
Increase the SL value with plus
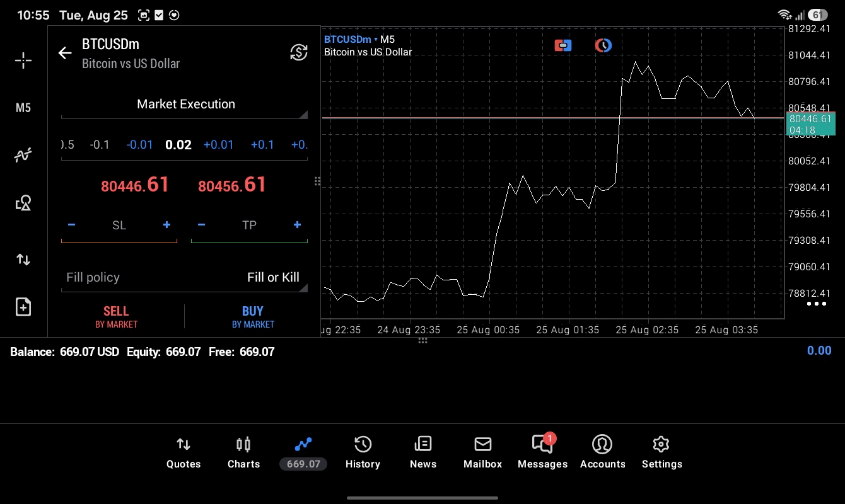coord(166,225)
